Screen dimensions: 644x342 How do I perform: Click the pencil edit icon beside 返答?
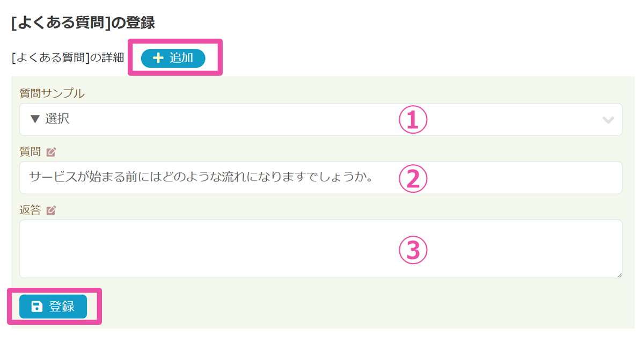tap(51, 210)
